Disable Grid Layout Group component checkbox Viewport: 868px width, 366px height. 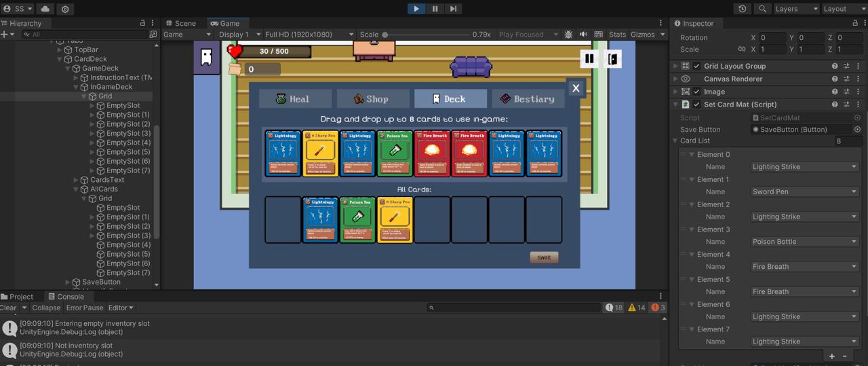click(696, 66)
